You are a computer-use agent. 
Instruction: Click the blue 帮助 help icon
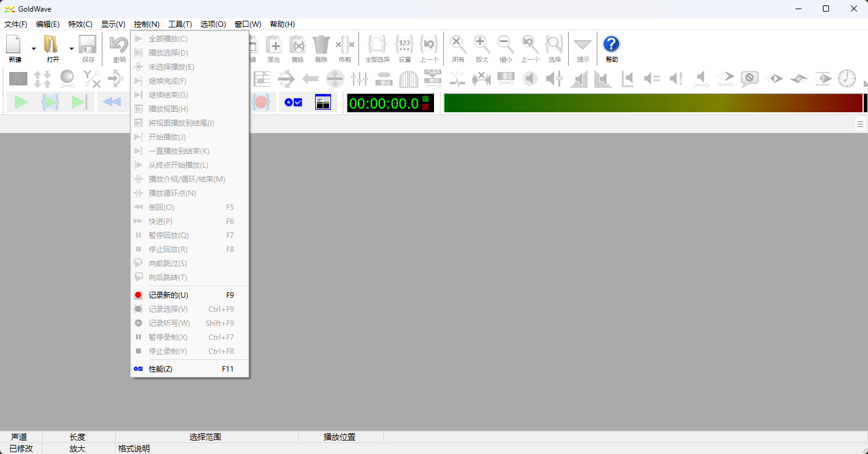click(611, 44)
